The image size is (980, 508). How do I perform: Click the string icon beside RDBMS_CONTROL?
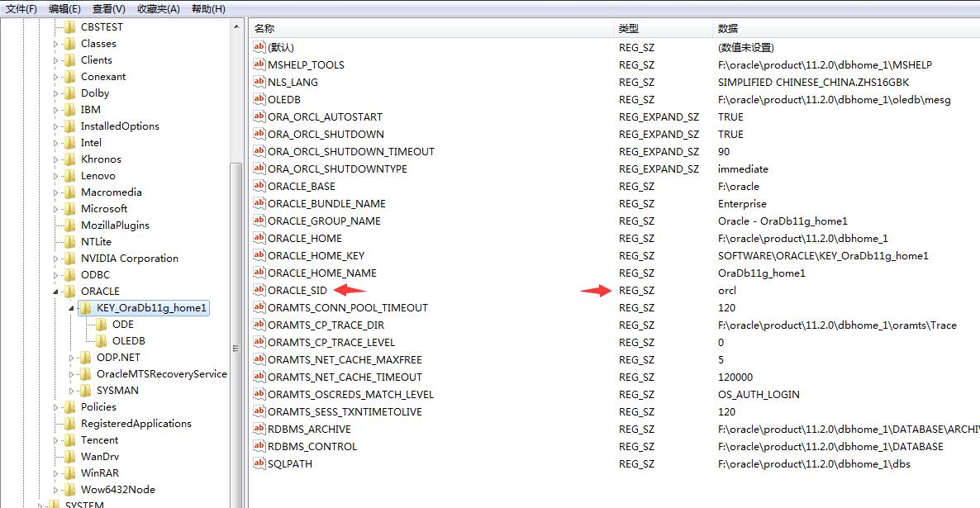pos(259,446)
